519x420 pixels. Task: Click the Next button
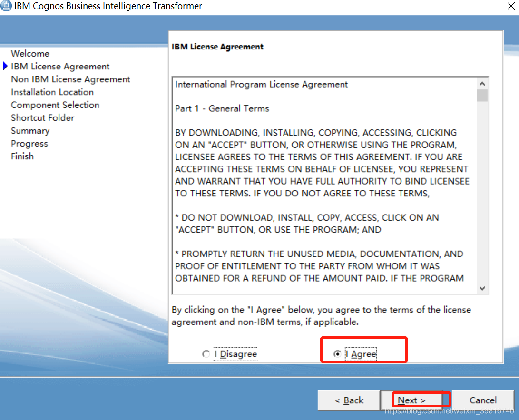tap(411, 400)
